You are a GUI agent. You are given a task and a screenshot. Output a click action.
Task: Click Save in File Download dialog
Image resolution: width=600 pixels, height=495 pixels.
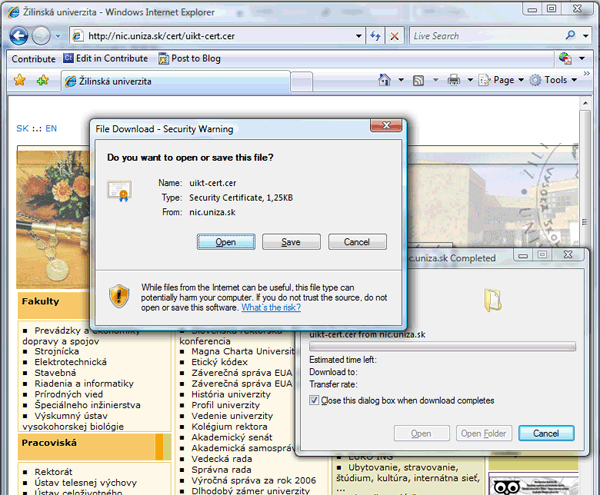(x=291, y=242)
